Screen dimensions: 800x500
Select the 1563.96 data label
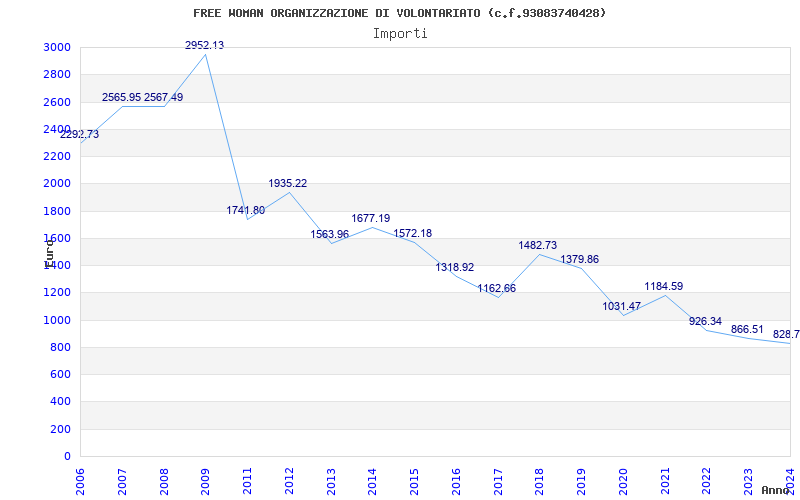(x=330, y=234)
